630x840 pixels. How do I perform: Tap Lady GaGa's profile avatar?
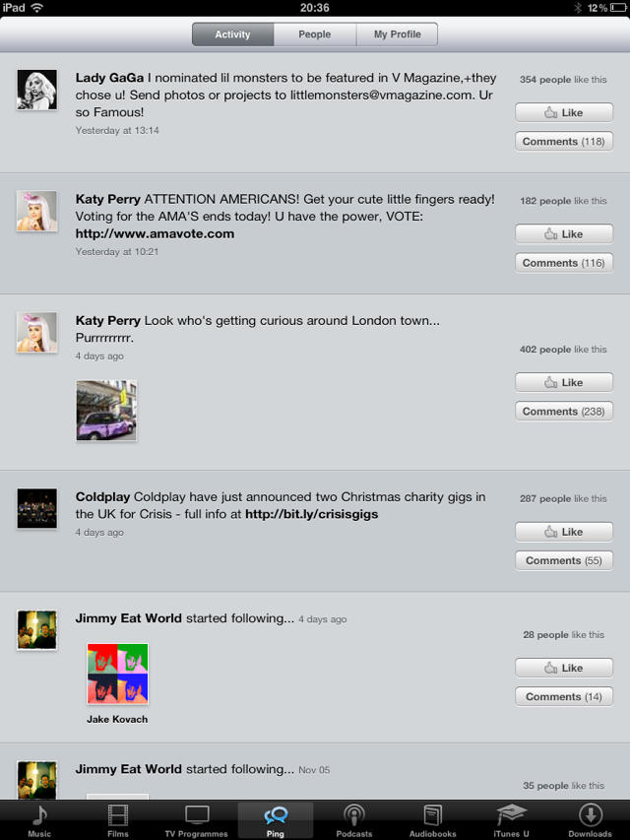tap(37, 90)
